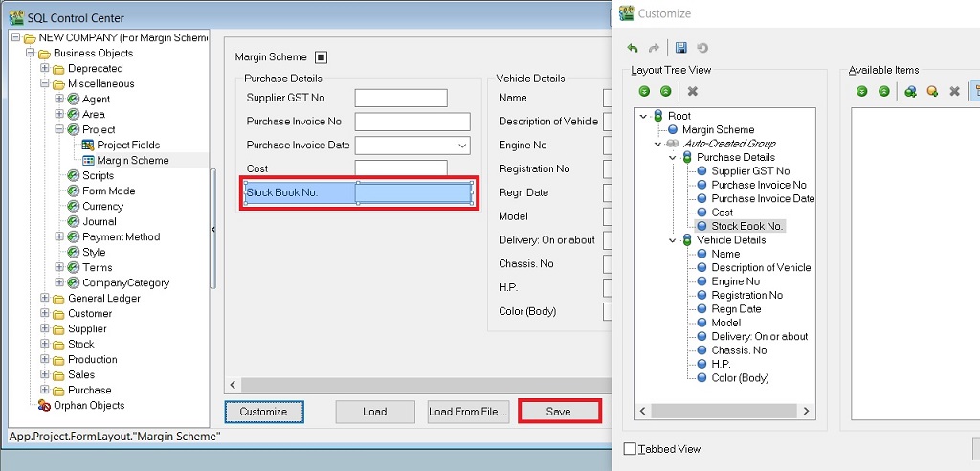
Task: Click the collapse-all icon in Layout Tree View
Action: [665, 91]
